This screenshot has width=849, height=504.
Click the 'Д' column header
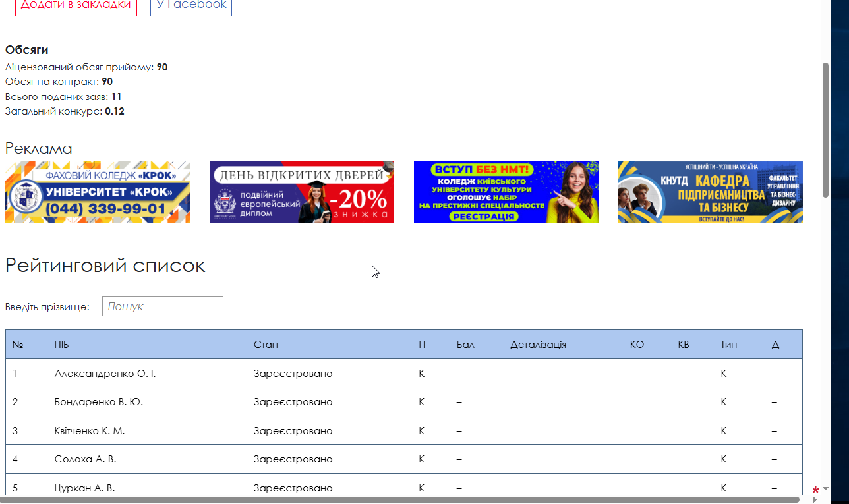point(775,345)
